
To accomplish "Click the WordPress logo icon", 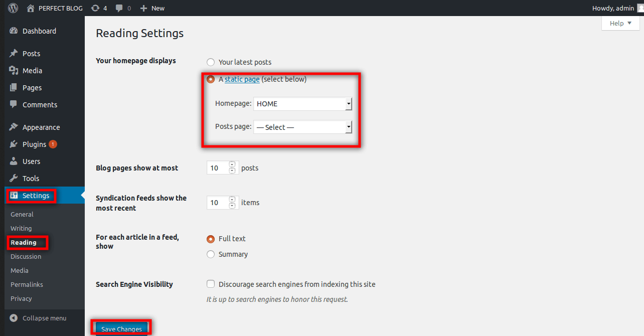I will click(x=13, y=8).
